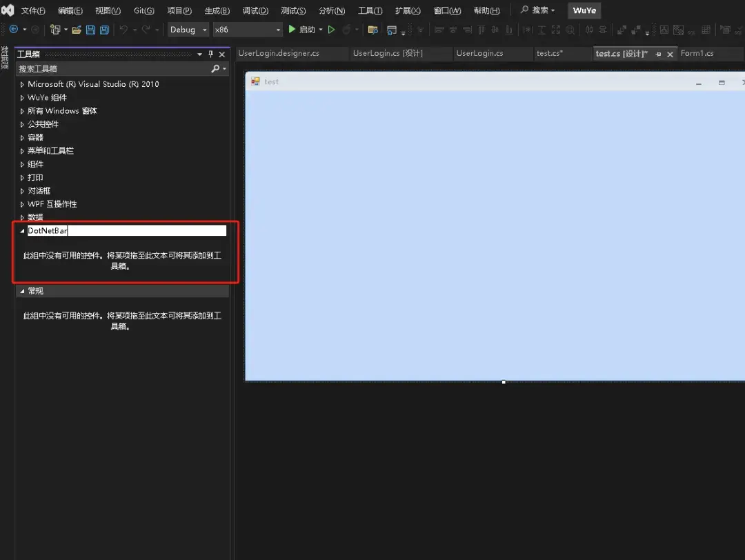Click the search icon in the 搜索工具箱 field
The image size is (745, 560).
216,68
